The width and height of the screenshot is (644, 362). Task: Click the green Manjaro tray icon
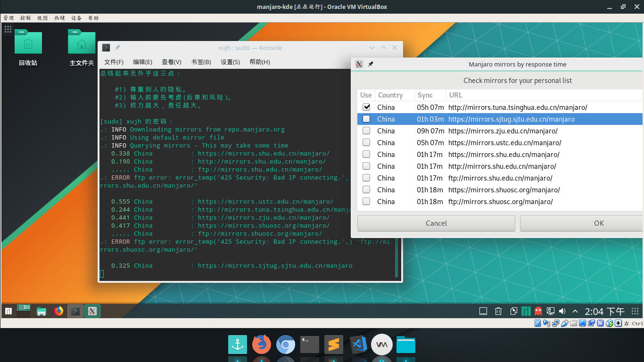[x=526, y=311]
